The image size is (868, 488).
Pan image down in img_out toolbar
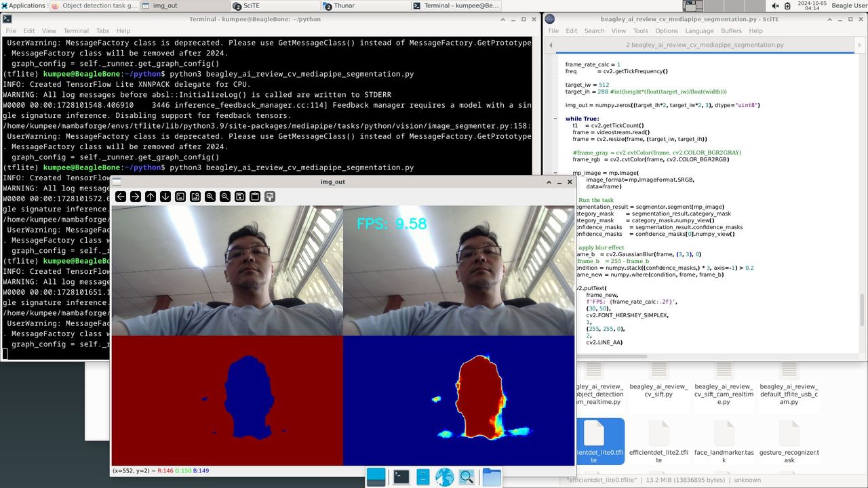click(165, 197)
